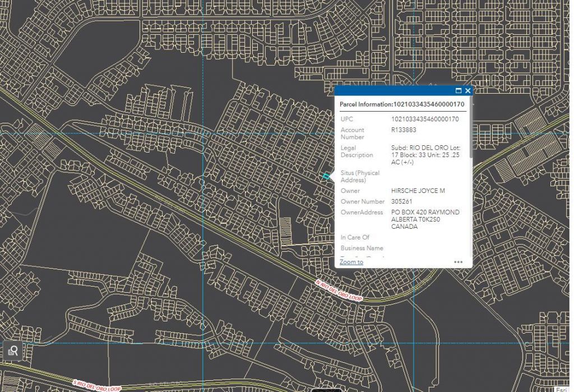Click the highlighted cyan parcel on map
The width and height of the screenshot is (574, 392).
tap(326, 177)
